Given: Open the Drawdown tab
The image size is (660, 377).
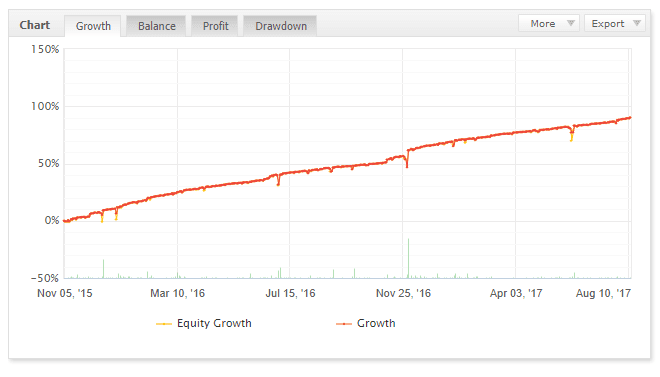Looking at the screenshot, I should pyautogui.click(x=281, y=26).
